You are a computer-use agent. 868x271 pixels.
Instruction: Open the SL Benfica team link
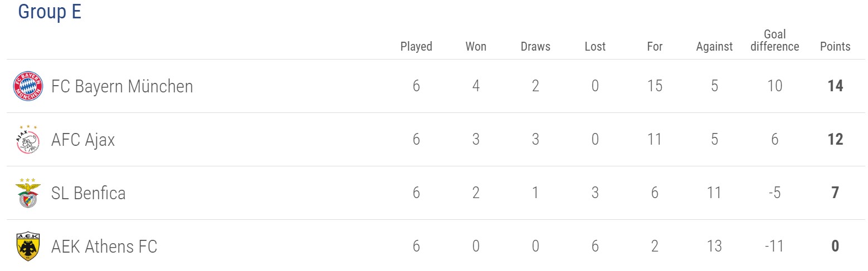[x=88, y=193]
